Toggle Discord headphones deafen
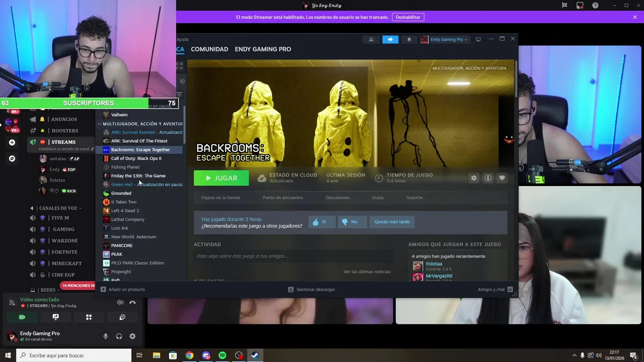The width and height of the screenshot is (644, 362). pyautogui.click(x=119, y=336)
